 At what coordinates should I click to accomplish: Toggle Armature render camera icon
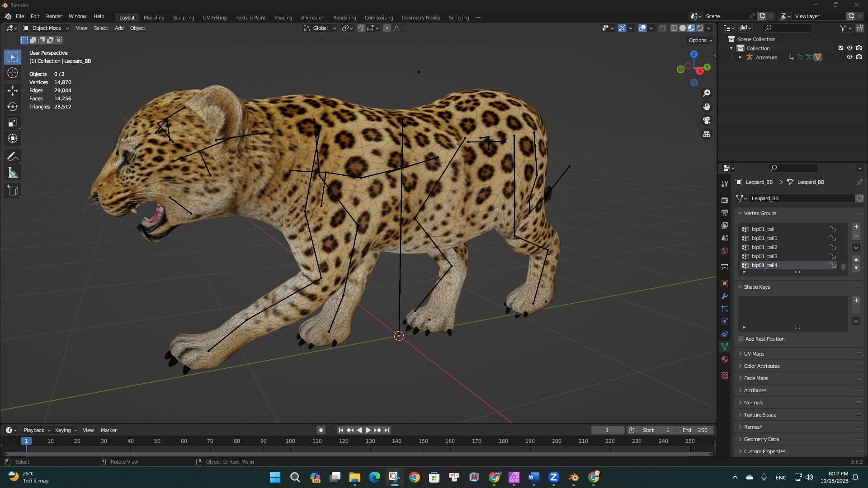pyautogui.click(x=859, y=57)
